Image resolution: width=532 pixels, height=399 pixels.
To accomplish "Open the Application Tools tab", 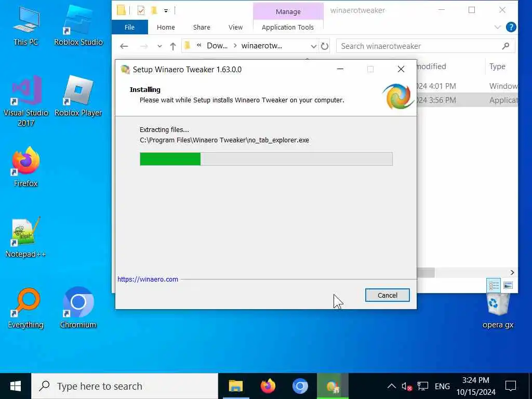I will [288, 27].
